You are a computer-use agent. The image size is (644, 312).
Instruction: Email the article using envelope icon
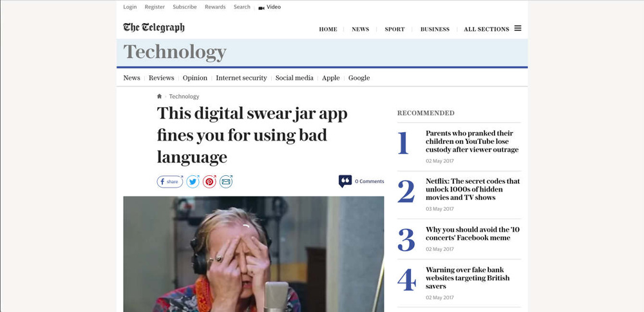tap(226, 181)
